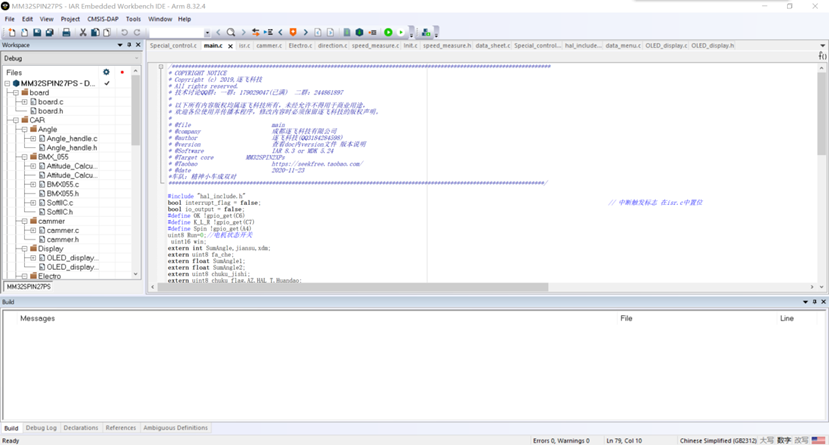Open the File menu
This screenshot has width=829, height=445.
coord(10,19)
